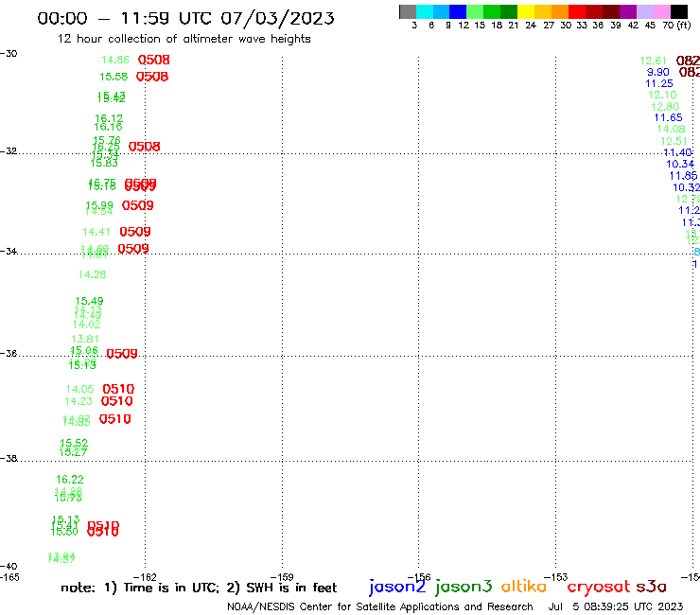Viewport: 700px width, 615px height.
Task: Click the black swatch at the scale's end
Action: [x=678, y=11]
